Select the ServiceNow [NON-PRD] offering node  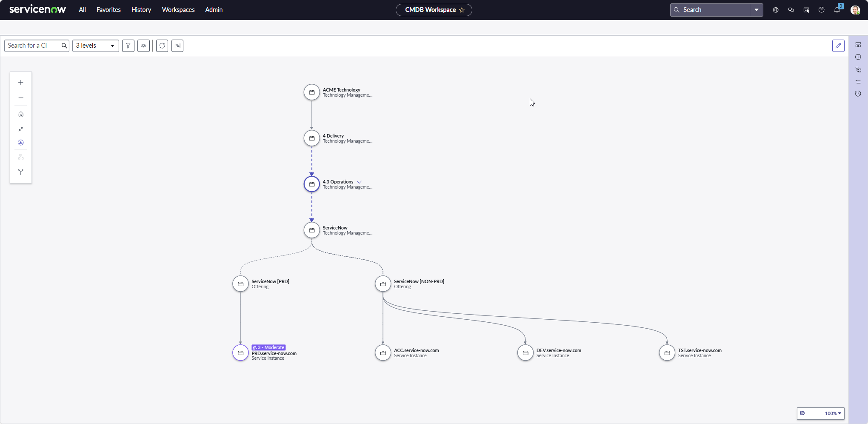(x=383, y=284)
